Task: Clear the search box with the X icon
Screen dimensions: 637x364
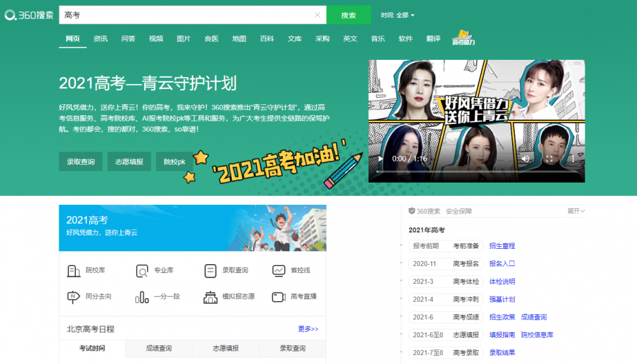Action: pyautogui.click(x=317, y=15)
